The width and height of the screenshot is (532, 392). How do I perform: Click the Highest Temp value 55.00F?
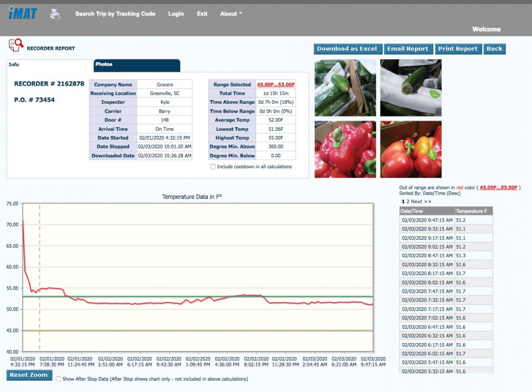276,138
